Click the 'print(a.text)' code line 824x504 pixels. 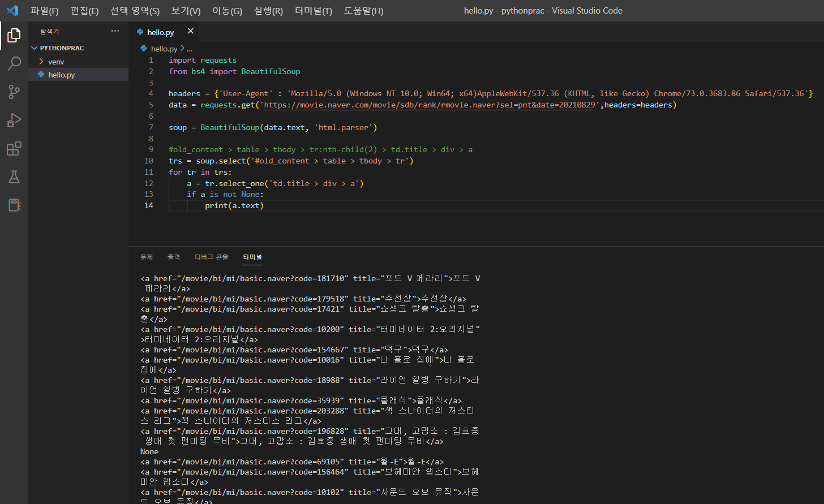pos(234,206)
